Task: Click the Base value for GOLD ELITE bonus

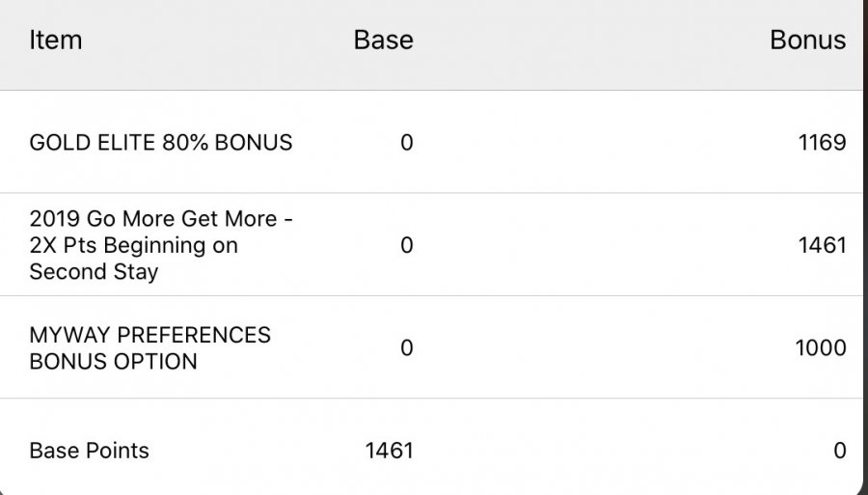Action: point(406,143)
